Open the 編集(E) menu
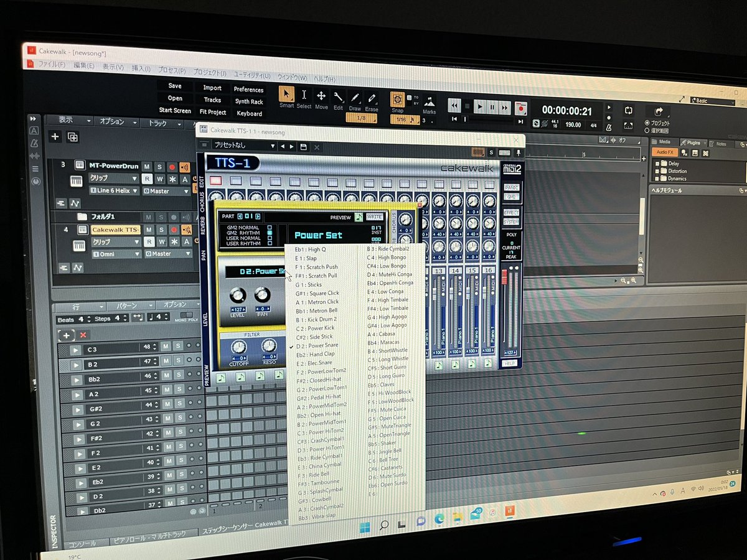 tap(84, 66)
